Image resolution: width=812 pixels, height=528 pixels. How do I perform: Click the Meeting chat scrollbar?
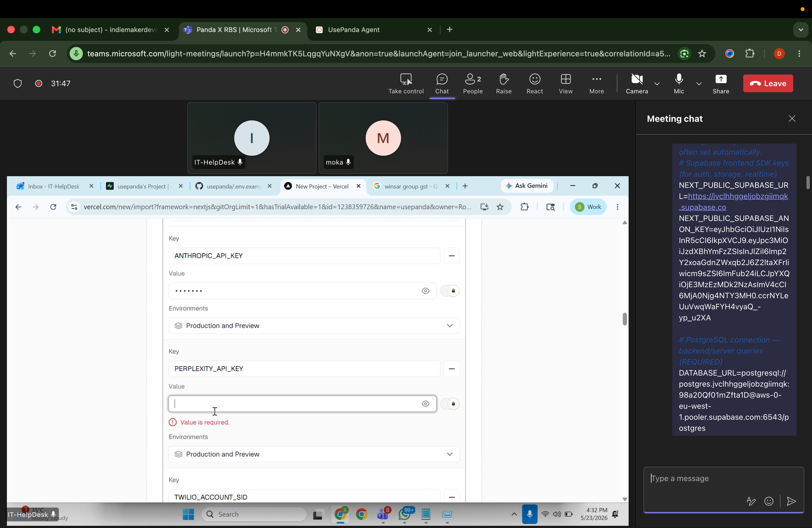pyautogui.click(x=808, y=182)
